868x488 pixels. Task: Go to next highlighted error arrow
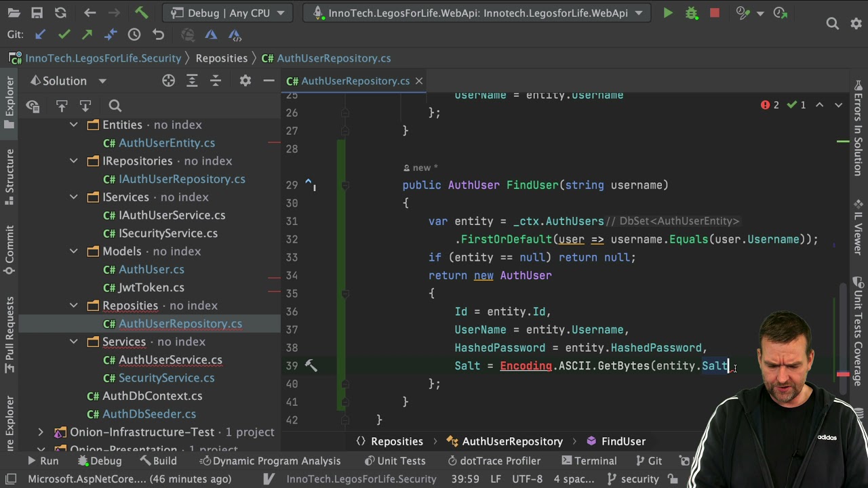point(838,105)
